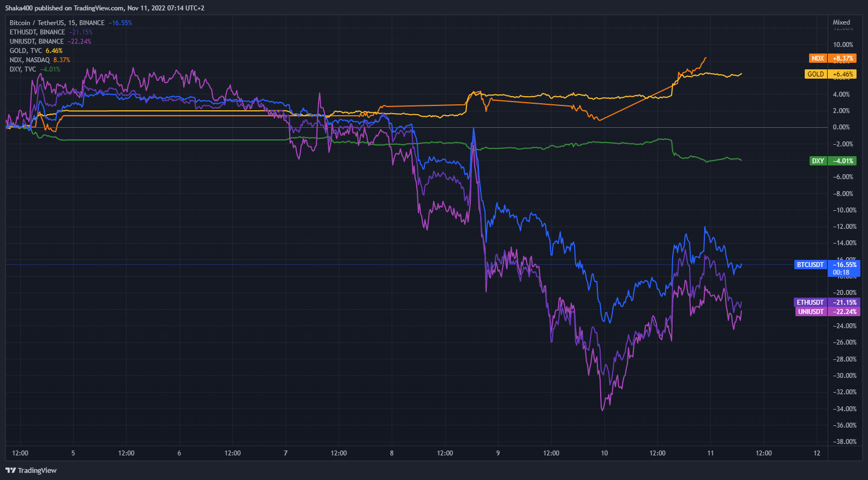Viewport: 868px width, 480px height.
Task: Select the NDX, NASDAQ legend entry
Action: pos(29,60)
